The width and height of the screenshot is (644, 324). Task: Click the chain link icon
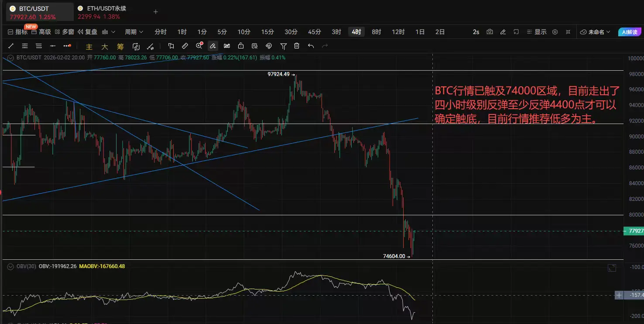point(269,46)
